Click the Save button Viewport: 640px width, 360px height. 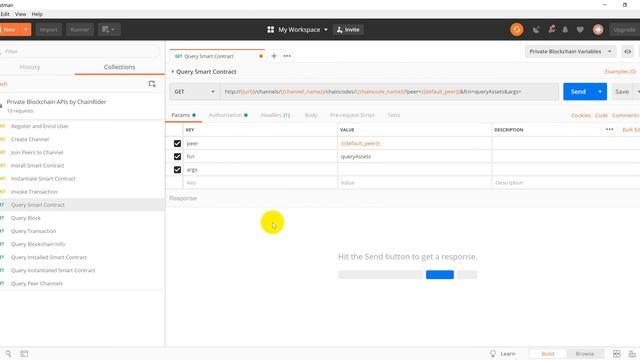622,91
